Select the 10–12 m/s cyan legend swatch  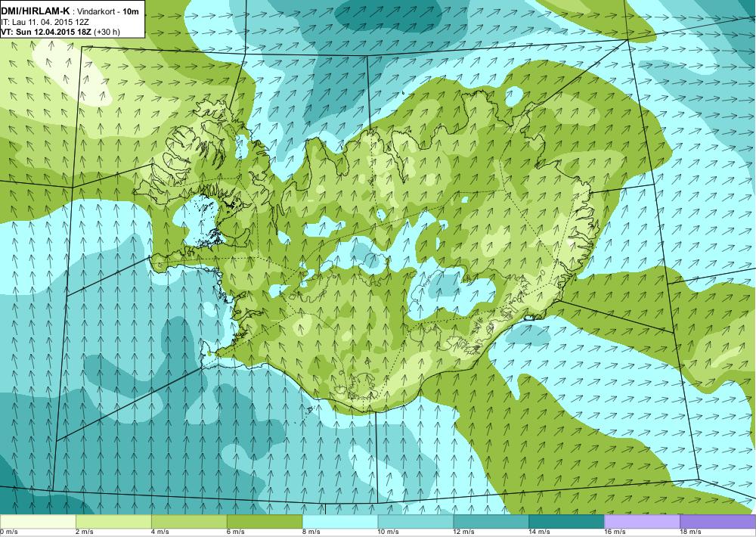click(416, 521)
